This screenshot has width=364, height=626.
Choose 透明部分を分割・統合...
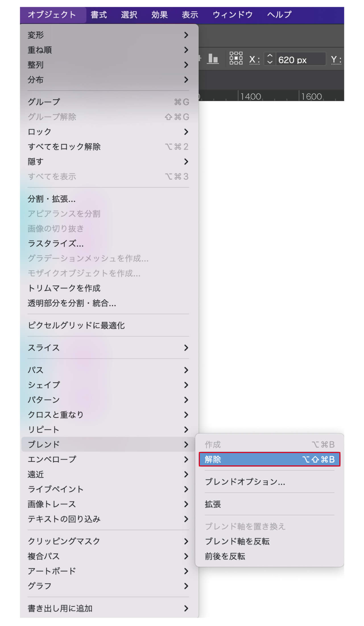(108, 303)
